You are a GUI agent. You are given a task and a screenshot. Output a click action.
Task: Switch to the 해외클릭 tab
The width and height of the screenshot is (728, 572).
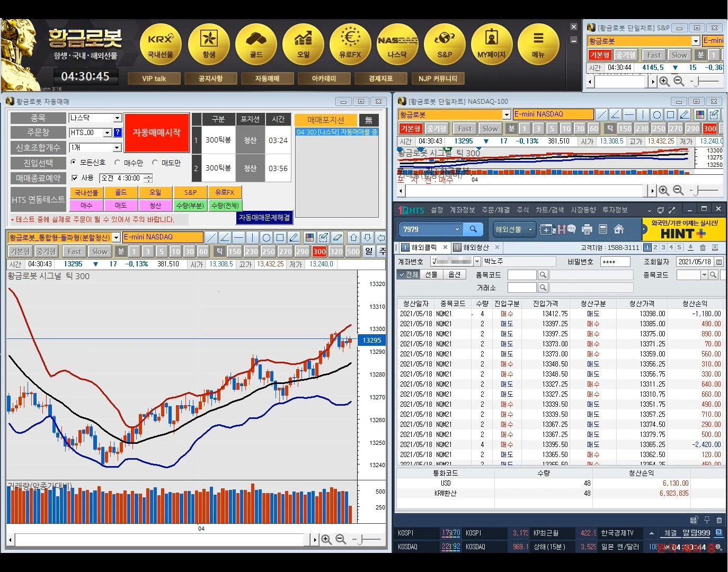click(424, 247)
